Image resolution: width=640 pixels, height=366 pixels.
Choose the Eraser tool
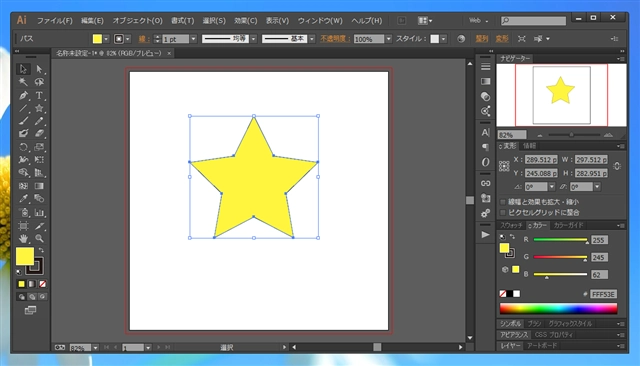39,133
